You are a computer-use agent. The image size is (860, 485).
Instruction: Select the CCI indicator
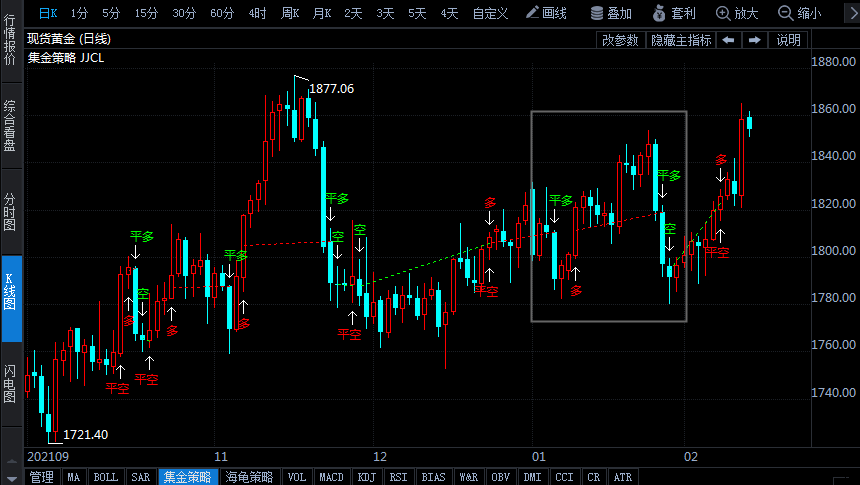point(564,477)
